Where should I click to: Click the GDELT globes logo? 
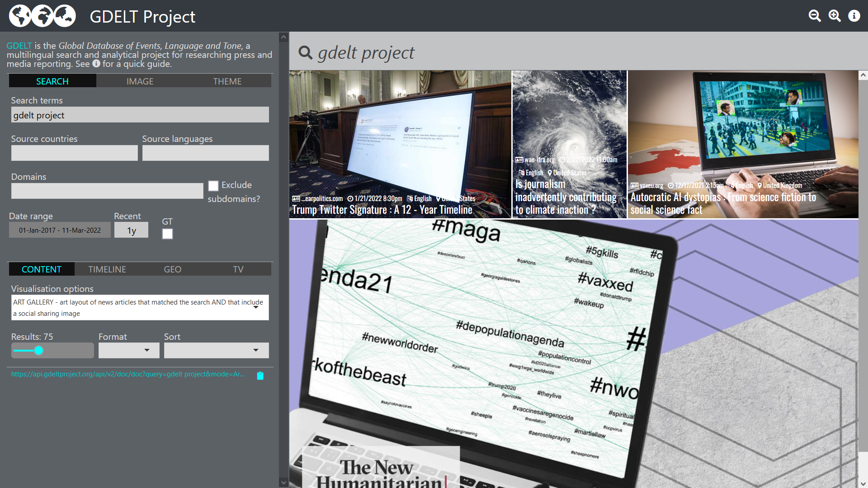[42, 16]
